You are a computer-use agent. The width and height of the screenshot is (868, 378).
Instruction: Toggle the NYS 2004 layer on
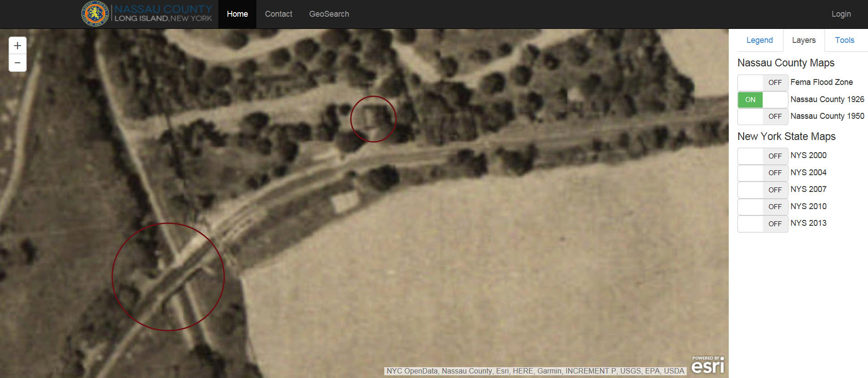pos(763,173)
